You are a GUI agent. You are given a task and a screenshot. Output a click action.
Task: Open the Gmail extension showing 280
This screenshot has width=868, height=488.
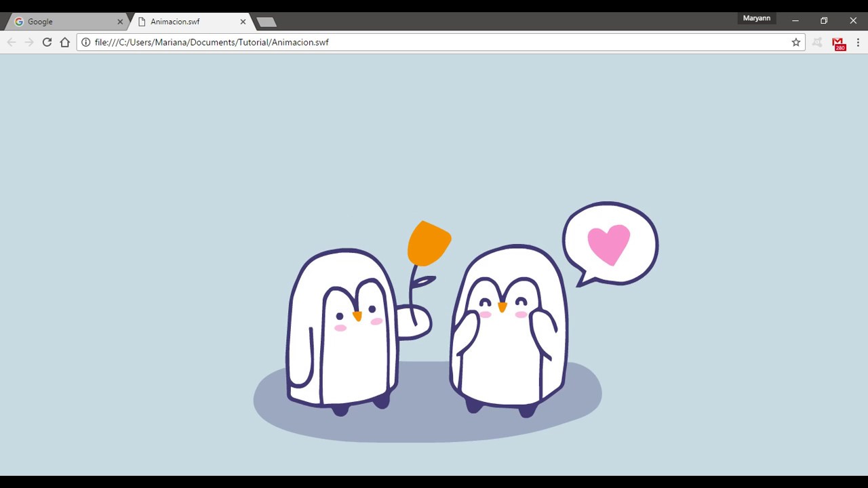click(839, 43)
